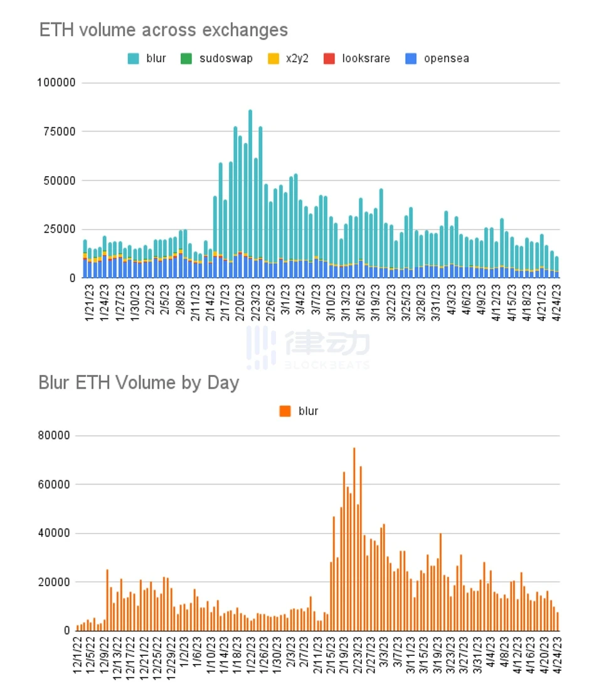Screen dimensions: 616x696
Task: Click the 4/24/23 date label on upper chart
Action: pyautogui.click(x=556, y=303)
